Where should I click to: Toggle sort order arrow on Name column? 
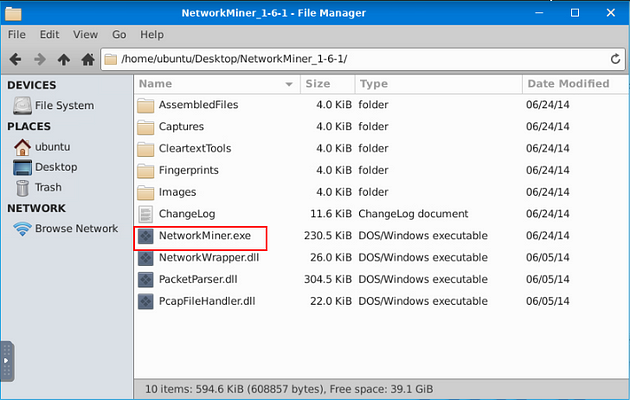(289, 84)
